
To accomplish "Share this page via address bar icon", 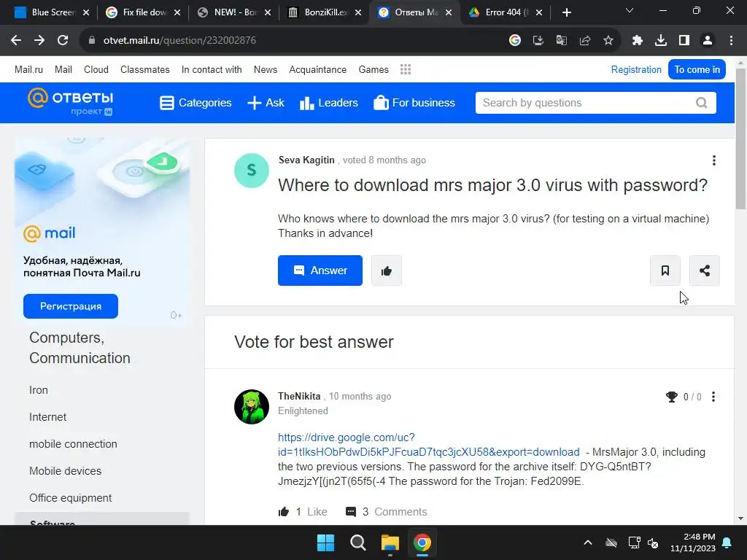I will tap(584, 41).
